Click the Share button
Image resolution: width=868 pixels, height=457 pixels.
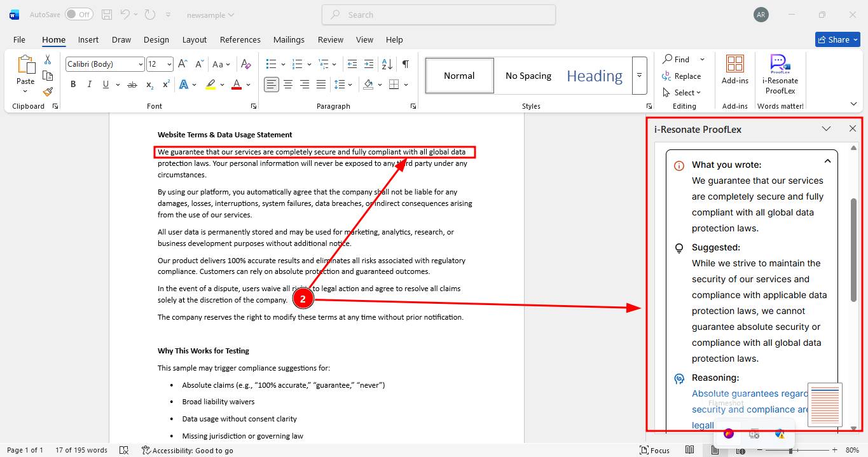pyautogui.click(x=837, y=39)
